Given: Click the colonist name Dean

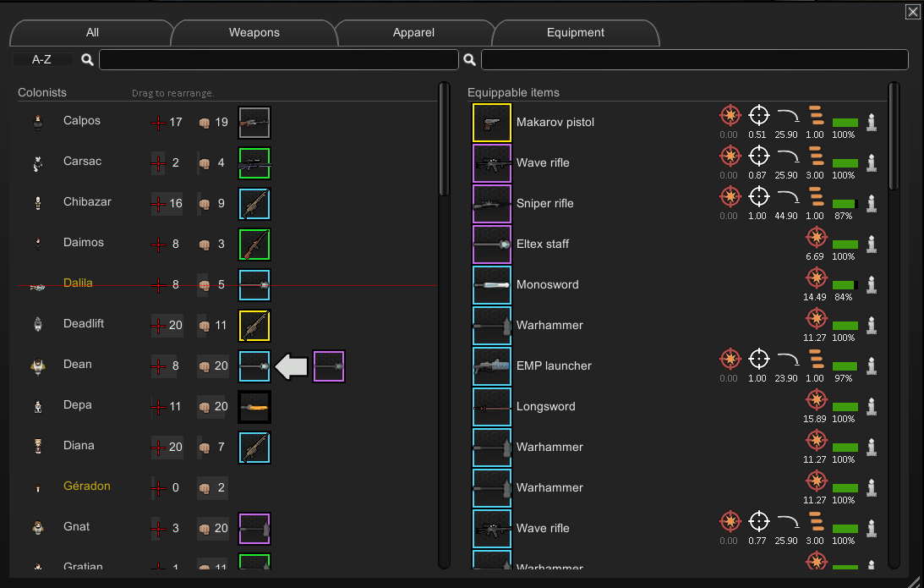Looking at the screenshot, I should 77,365.
